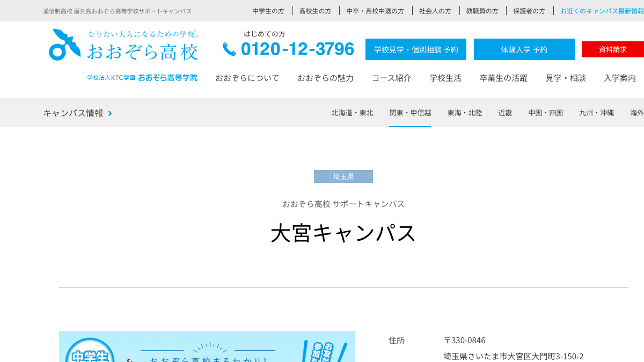Click the 大宮キャンパス page title
Screen dimensions: 644x362
pos(343,233)
